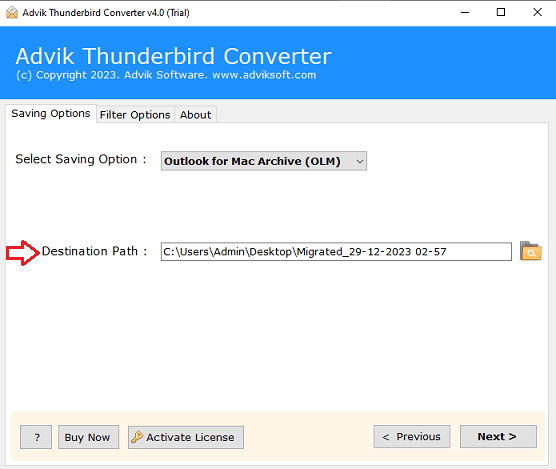Open the About tab
556x469 pixels.
(195, 115)
